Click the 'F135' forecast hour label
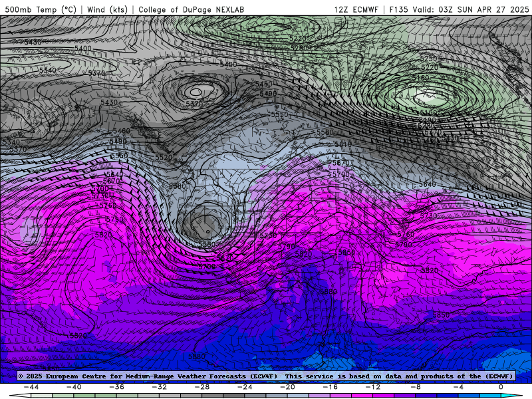This screenshot has width=532, height=399. tap(398, 9)
